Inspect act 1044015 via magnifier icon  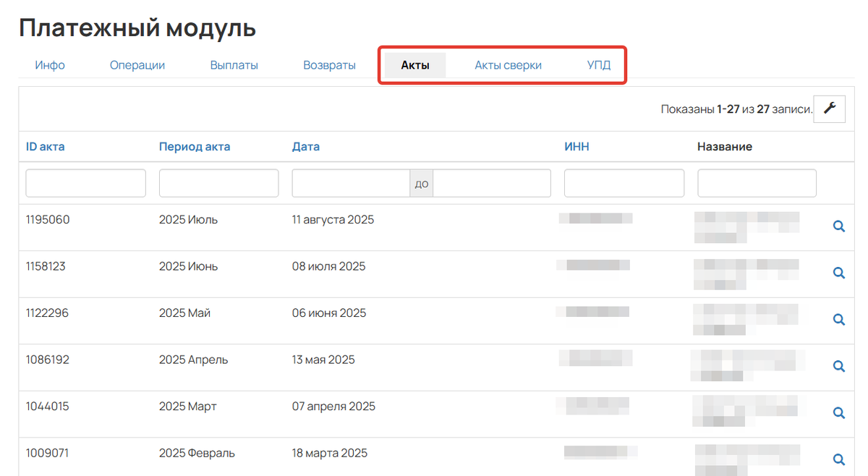(x=839, y=412)
